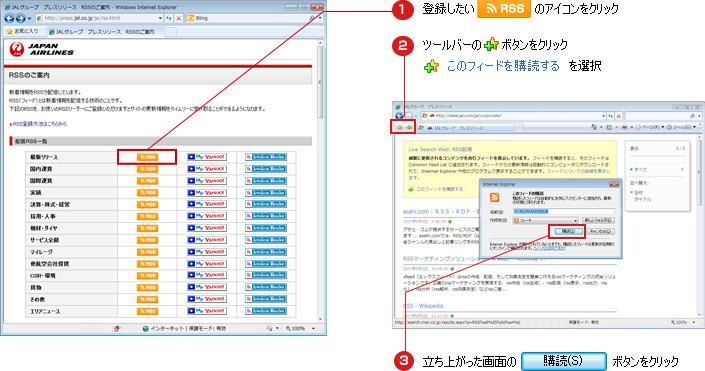Click the RSS icon for 最新リリース row
This screenshot has height=371, width=705.
pyautogui.click(x=147, y=157)
